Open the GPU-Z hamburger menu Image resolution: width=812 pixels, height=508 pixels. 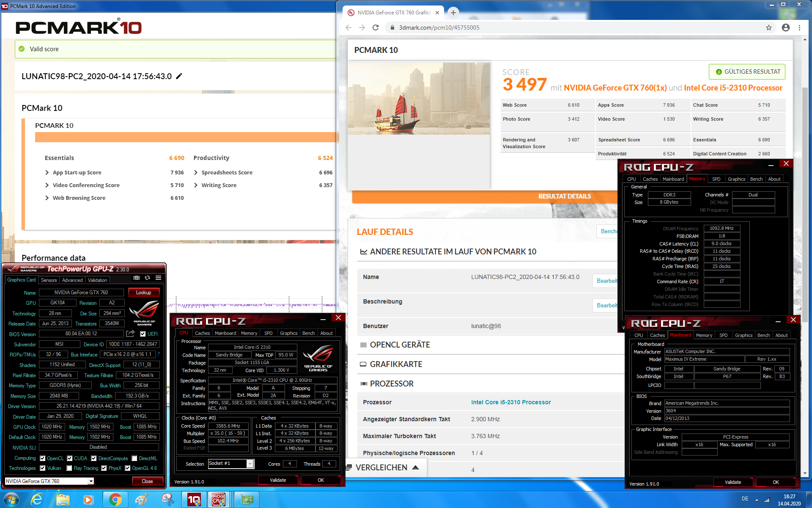pos(158,278)
